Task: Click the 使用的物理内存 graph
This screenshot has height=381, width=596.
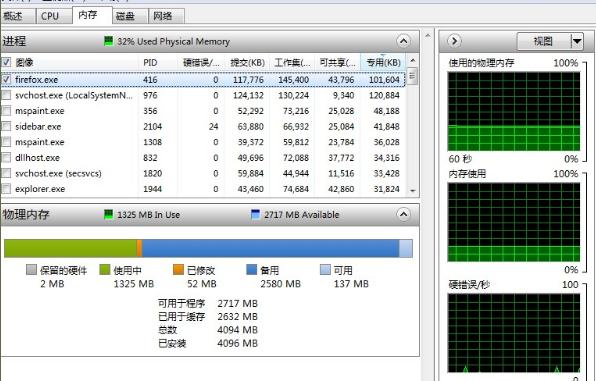Action: [514, 111]
